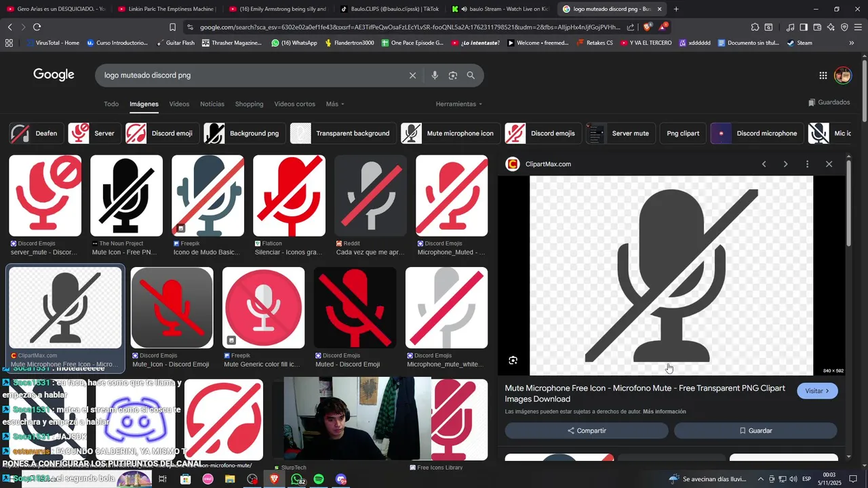868x488 pixels.
Task: Open server_mute Discord Emojis thumbnail
Action: click(x=45, y=195)
